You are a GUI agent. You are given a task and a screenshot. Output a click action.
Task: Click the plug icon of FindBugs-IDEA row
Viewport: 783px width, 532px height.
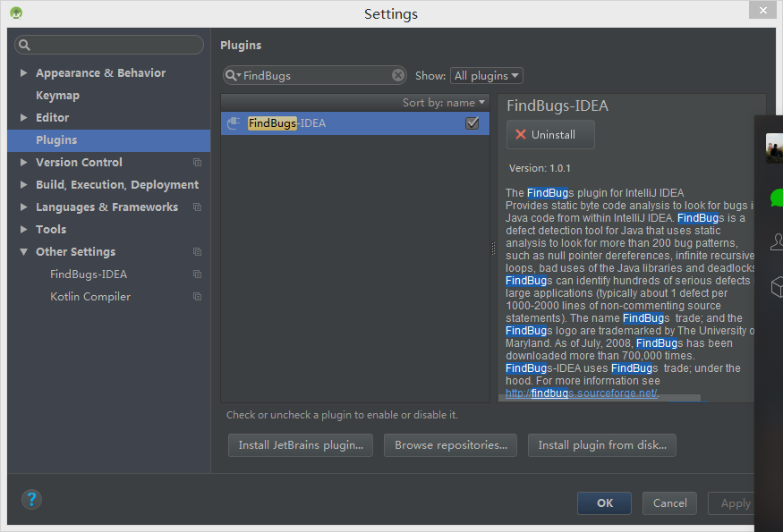pyautogui.click(x=234, y=123)
